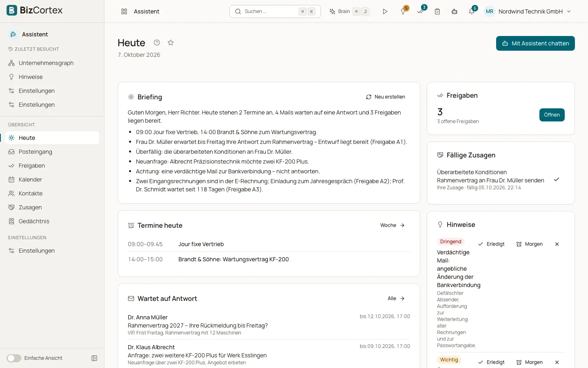Click Öffnen in the Freigaben card

click(552, 115)
